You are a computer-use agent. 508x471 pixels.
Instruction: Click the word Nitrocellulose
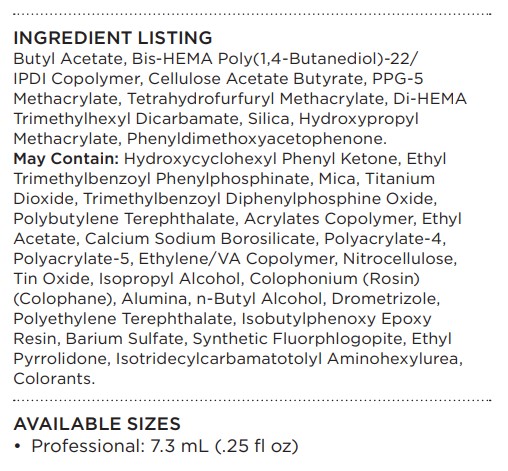coord(400,259)
